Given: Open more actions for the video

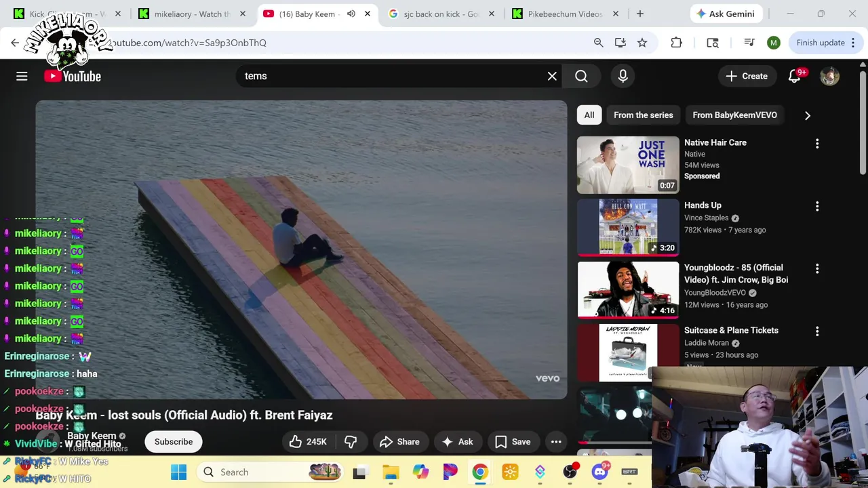Looking at the screenshot, I should click(556, 441).
